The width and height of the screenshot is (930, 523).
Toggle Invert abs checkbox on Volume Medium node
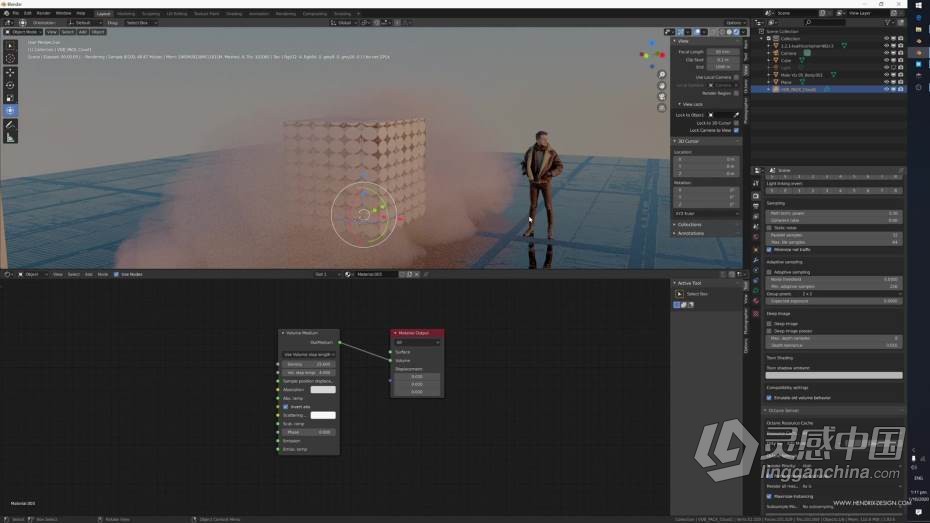(285, 407)
